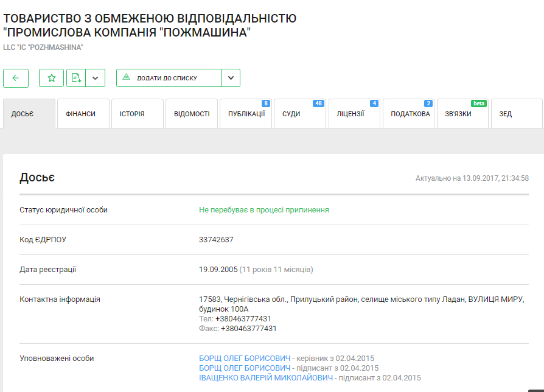This screenshot has height=392, width=544.
Task: Click the back arrow button
Action: [x=16, y=78]
